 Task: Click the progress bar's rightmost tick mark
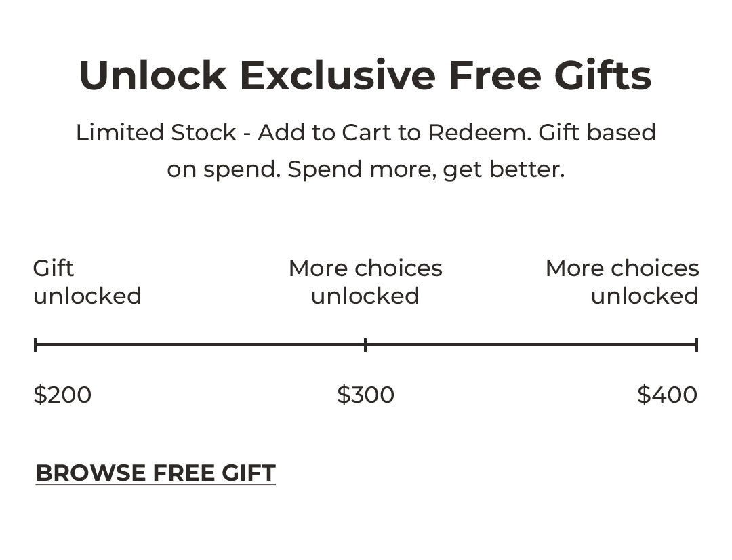click(x=696, y=345)
